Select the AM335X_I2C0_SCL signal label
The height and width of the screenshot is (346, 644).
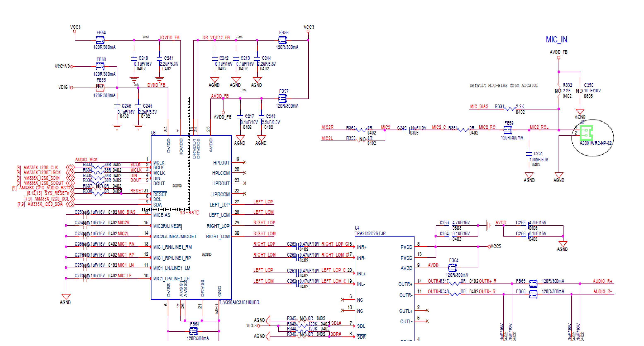[52, 199]
